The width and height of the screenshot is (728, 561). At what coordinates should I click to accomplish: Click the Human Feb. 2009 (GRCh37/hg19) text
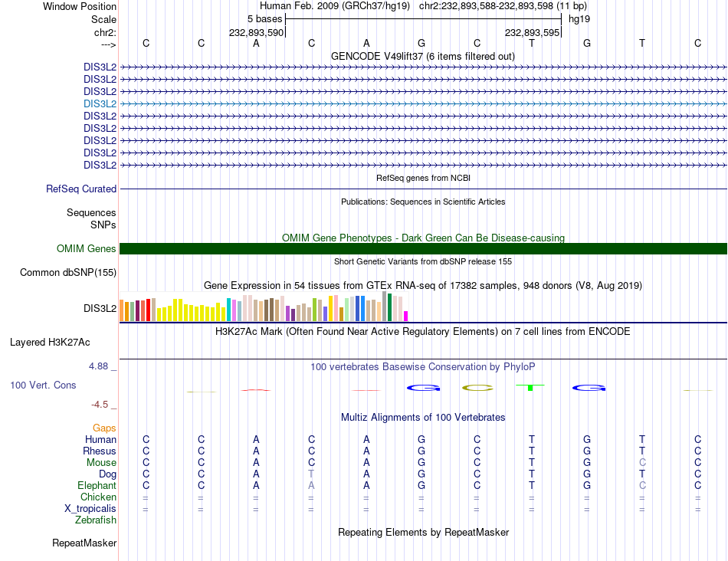click(x=335, y=6)
